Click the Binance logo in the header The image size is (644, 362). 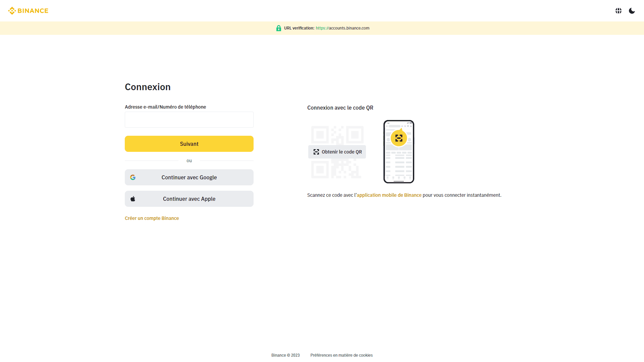tap(28, 11)
